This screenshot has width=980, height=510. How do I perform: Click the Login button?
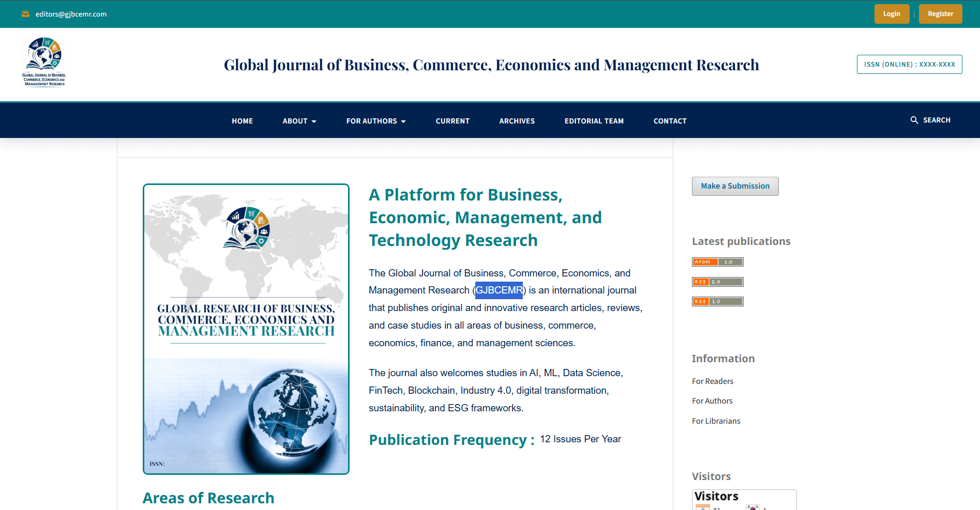pyautogui.click(x=892, y=14)
